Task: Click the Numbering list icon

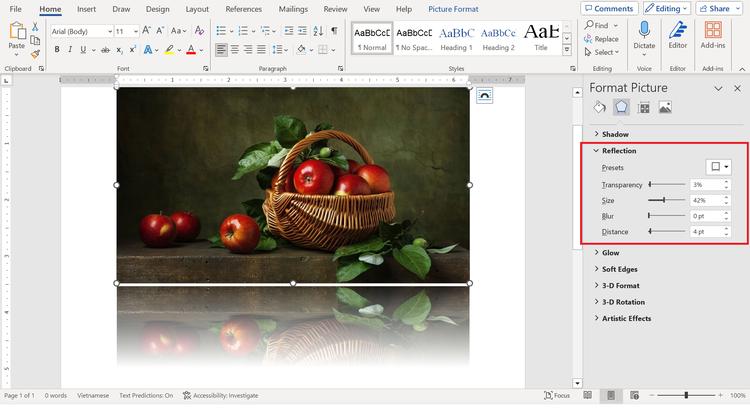Action: pyautogui.click(x=243, y=31)
